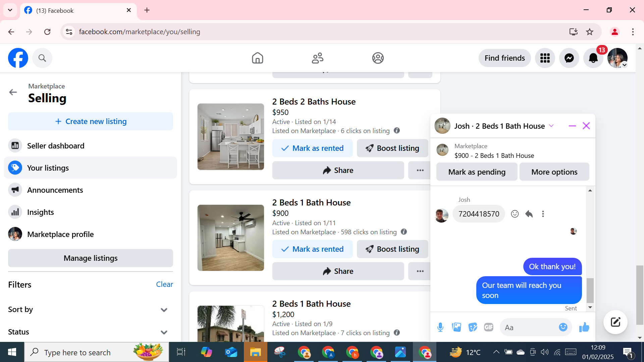Mark the $950 house as rented

click(312, 148)
